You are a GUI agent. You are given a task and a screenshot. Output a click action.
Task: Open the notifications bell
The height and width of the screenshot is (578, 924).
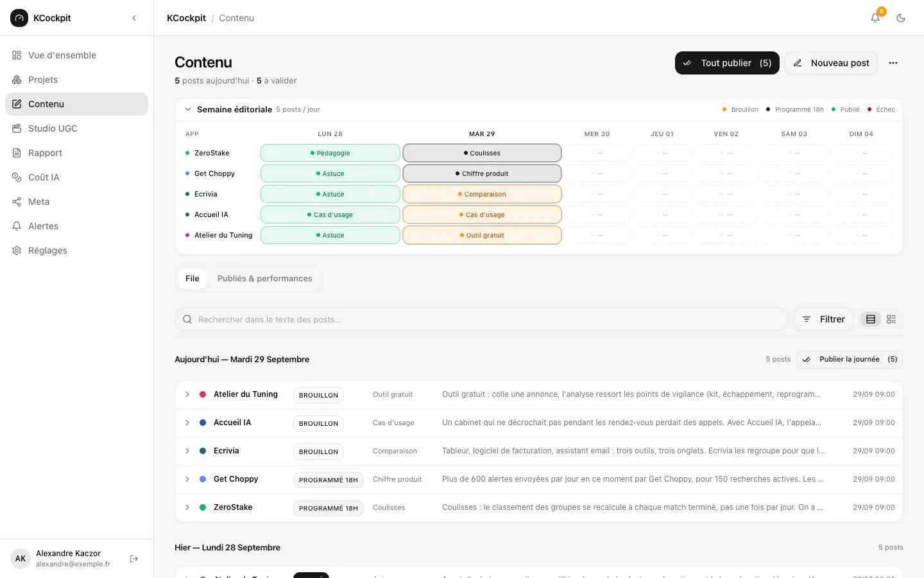(875, 18)
